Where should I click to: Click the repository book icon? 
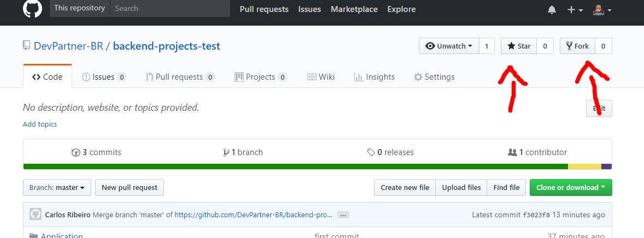click(x=27, y=45)
